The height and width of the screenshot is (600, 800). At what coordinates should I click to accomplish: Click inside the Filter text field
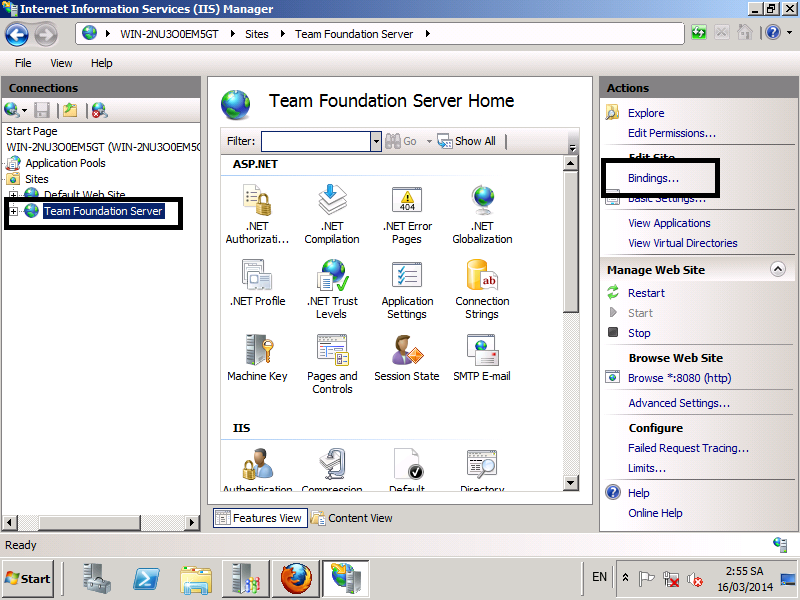coord(316,141)
